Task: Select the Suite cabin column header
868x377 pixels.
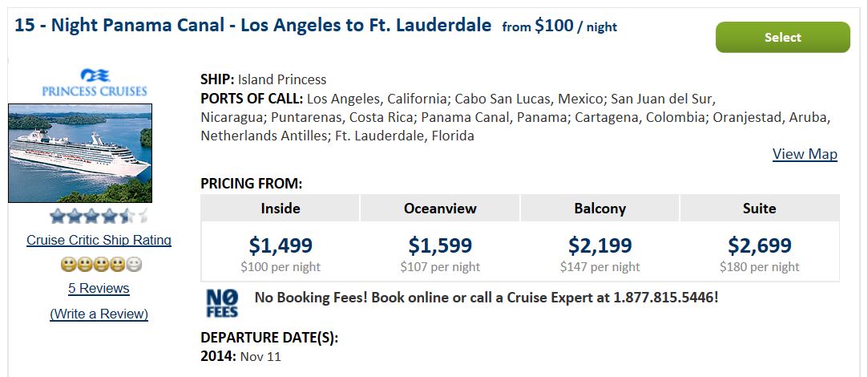Action: tap(760, 209)
